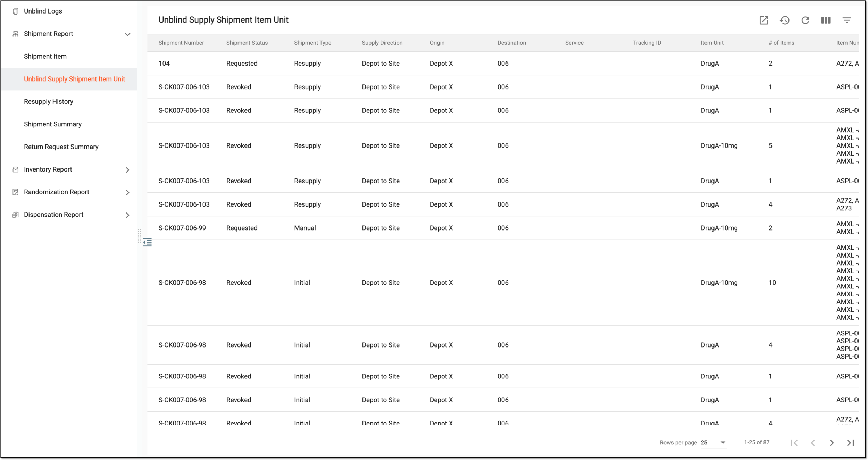868x460 pixels.
Task: Click the Service column header
Action: tap(574, 43)
